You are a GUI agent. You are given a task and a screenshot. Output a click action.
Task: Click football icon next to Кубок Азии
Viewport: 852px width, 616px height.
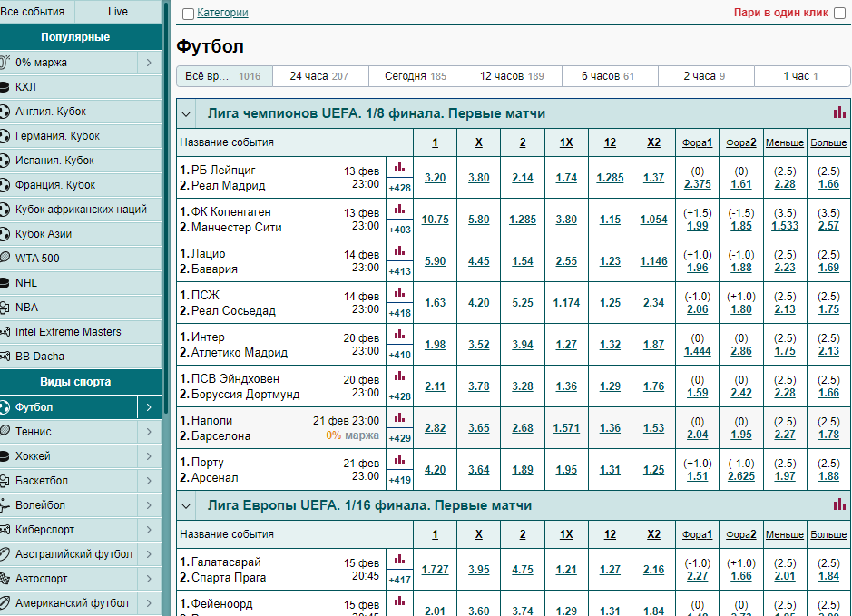point(5,234)
